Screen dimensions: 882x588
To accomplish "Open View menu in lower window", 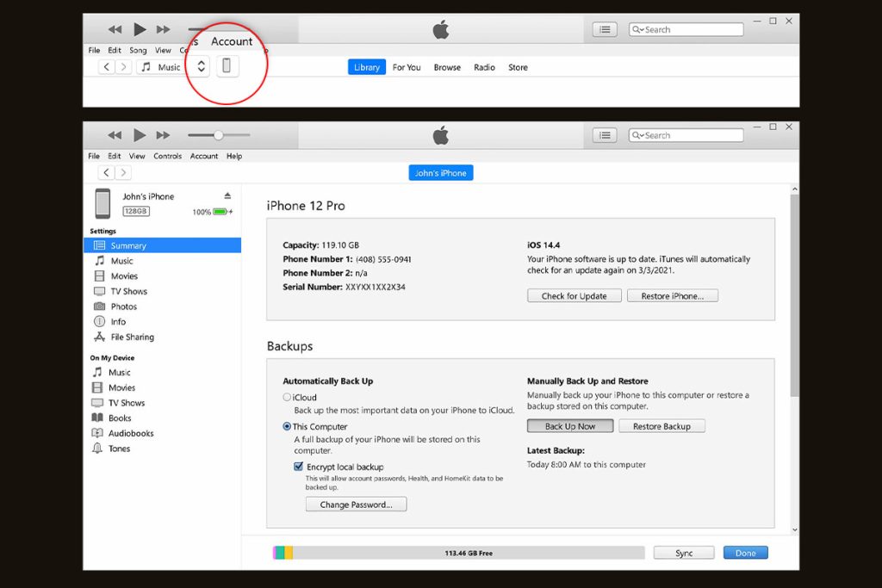I will coord(137,156).
